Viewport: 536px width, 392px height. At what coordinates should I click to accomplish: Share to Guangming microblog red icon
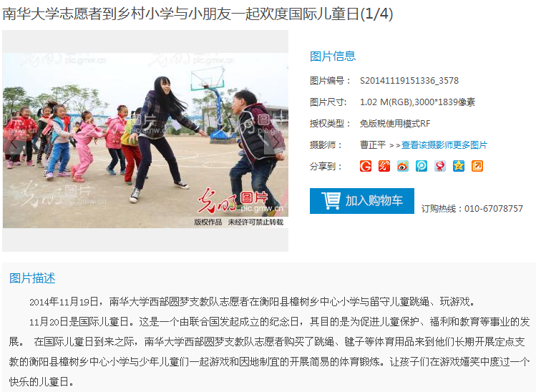pyautogui.click(x=384, y=166)
